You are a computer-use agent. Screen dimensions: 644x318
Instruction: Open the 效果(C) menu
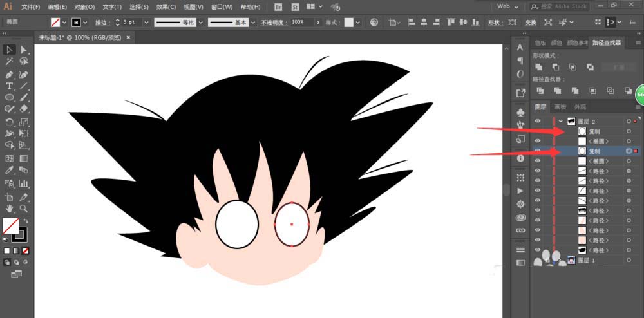(166, 7)
